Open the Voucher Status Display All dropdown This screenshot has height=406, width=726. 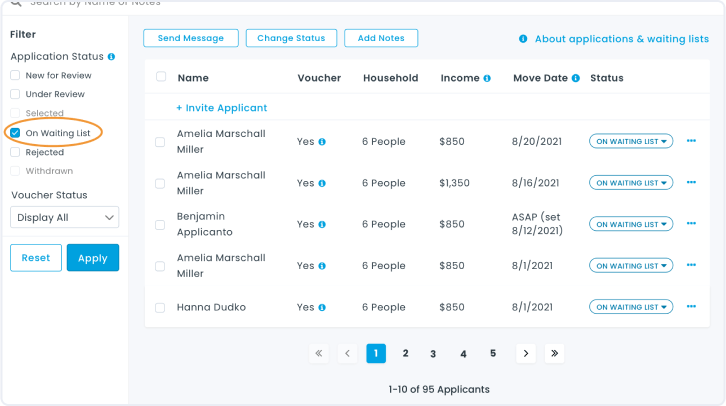click(x=64, y=217)
